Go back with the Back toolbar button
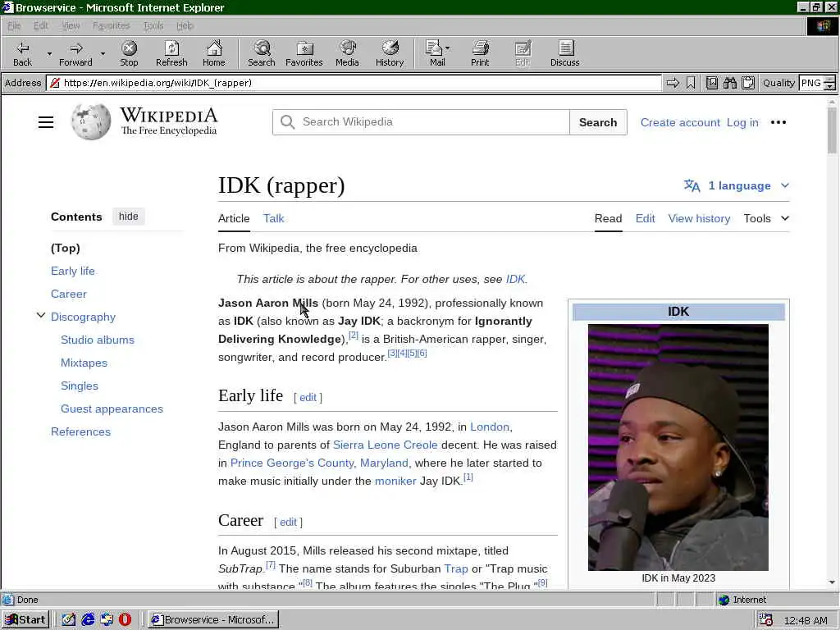The image size is (840, 630). 22,53
